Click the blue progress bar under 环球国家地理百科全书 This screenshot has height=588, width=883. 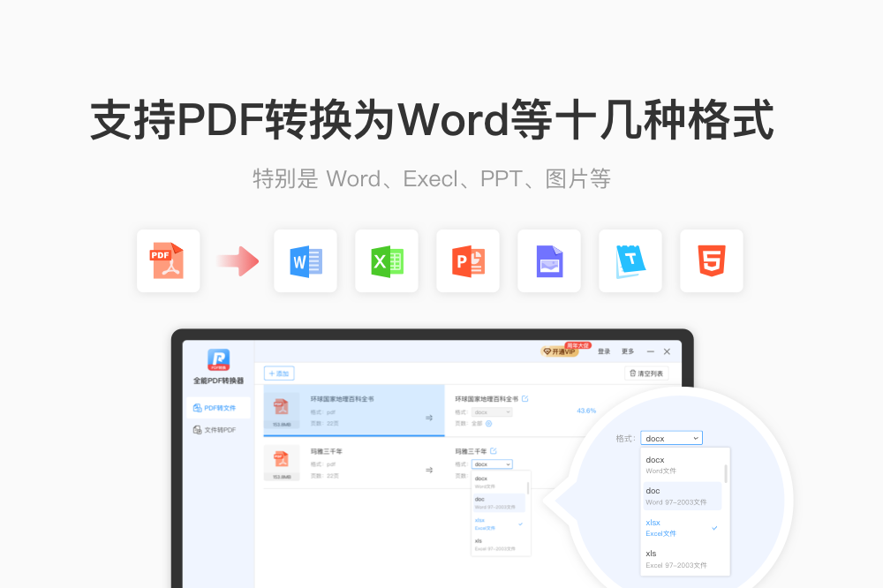pyautogui.click(x=354, y=435)
